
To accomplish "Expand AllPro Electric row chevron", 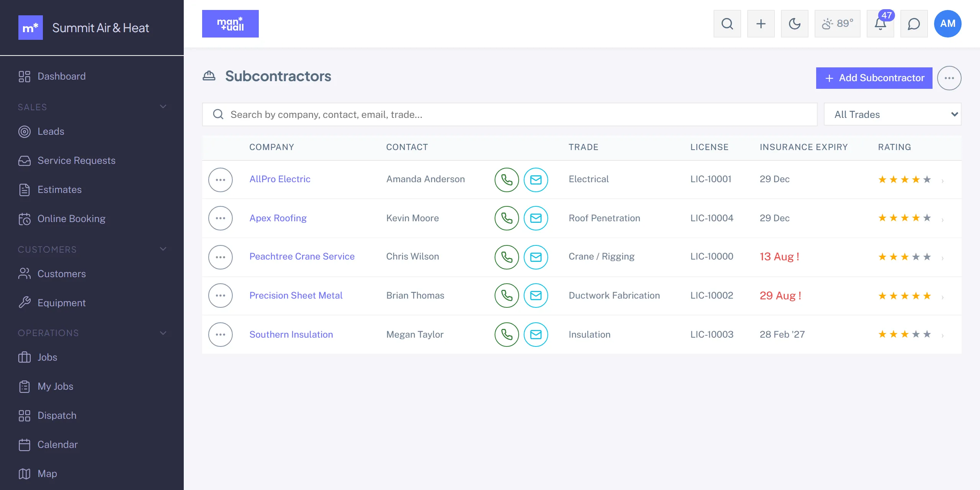I will [942, 181].
